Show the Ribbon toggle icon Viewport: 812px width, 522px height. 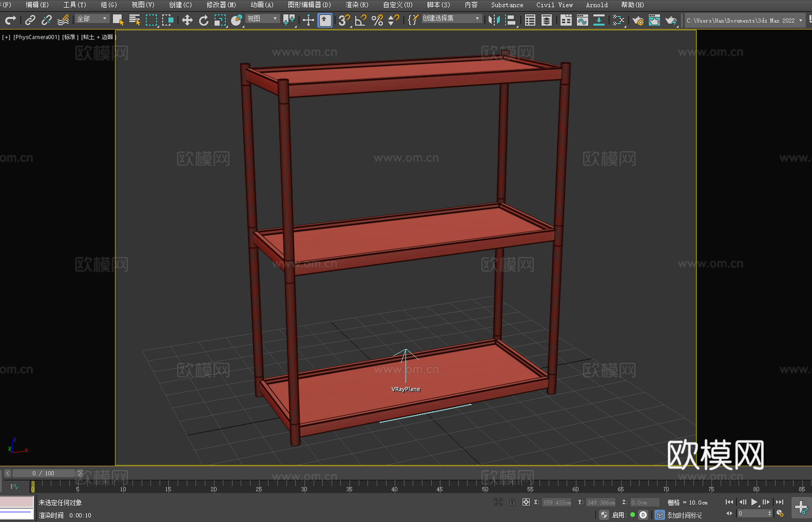[x=566, y=20]
